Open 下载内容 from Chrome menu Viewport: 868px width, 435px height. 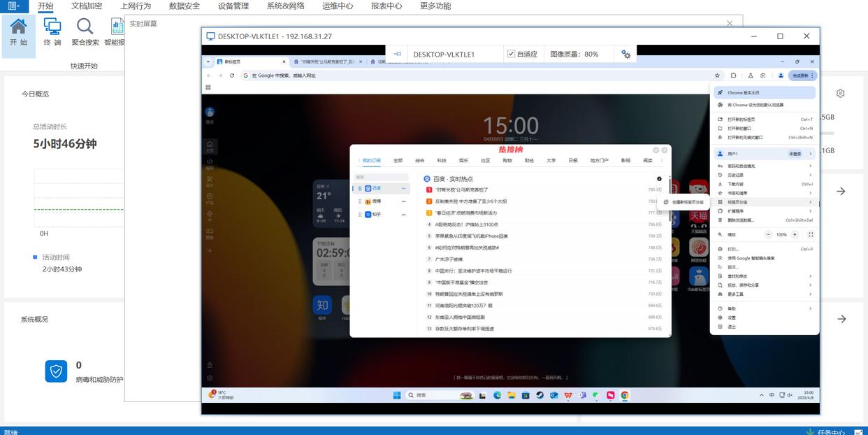pyautogui.click(x=765, y=184)
